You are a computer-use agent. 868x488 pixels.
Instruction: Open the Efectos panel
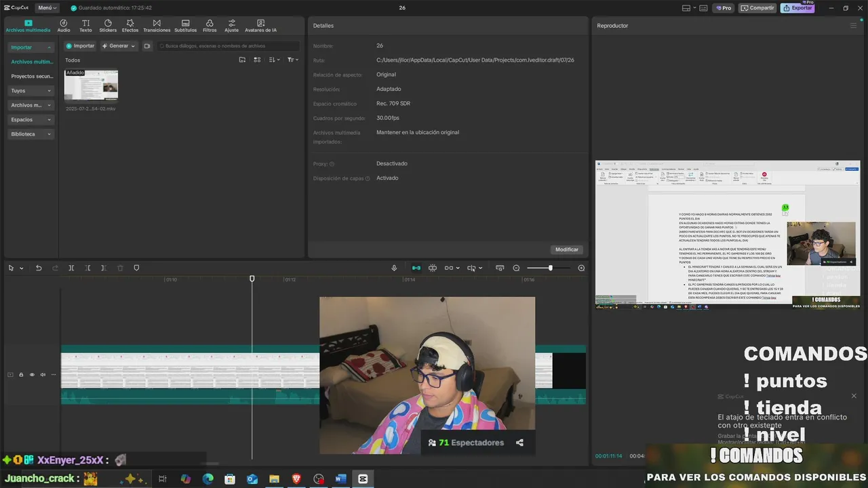(x=130, y=26)
